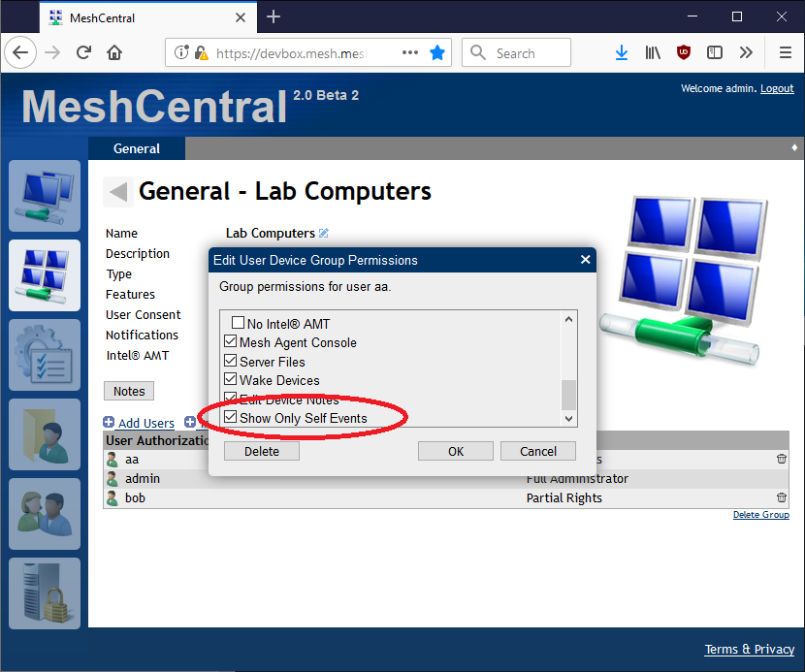805x672 pixels.
Task: Open the Firefox application menu
Action: point(786,52)
